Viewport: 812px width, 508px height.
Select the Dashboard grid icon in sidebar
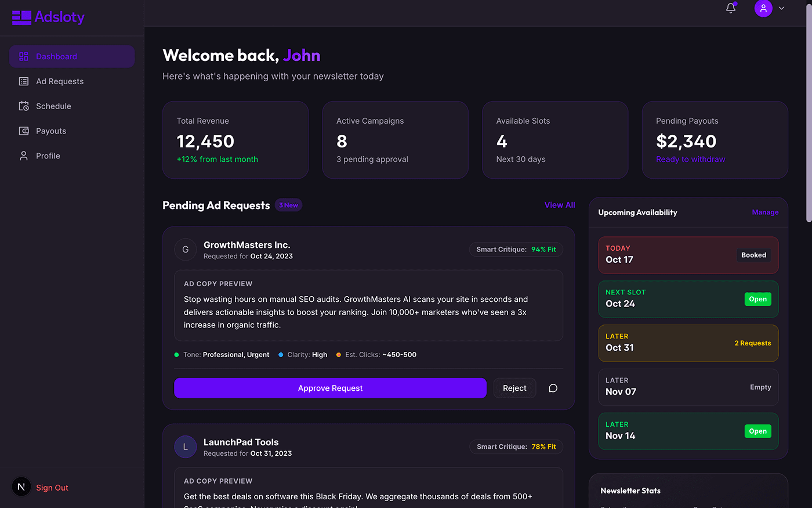(23, 56)
